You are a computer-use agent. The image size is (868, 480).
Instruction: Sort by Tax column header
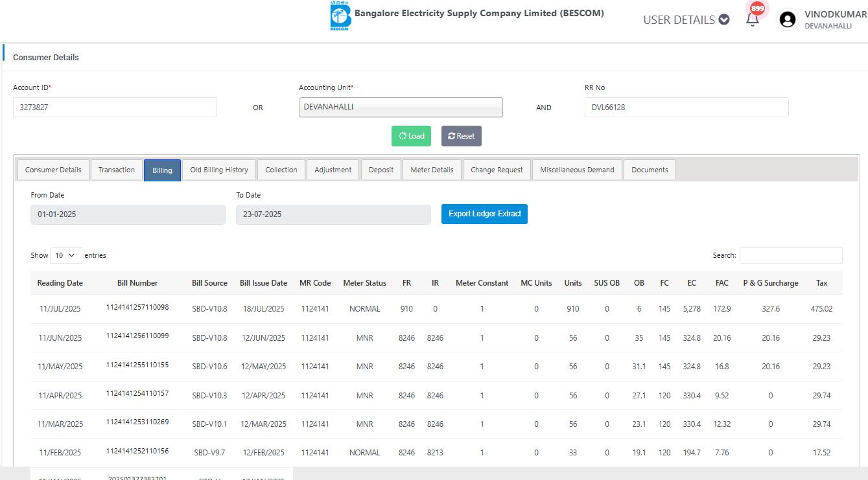click(821, 283)
